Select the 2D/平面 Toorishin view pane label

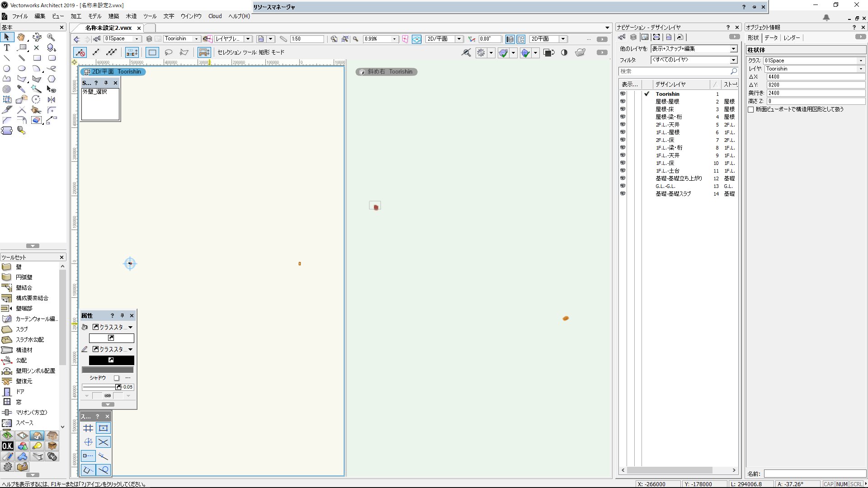(113, 72)
